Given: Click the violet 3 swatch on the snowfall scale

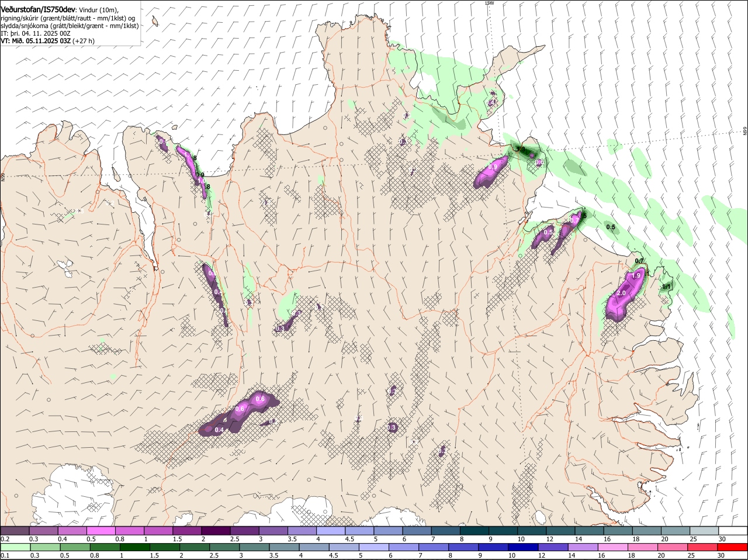Looking at the screenshot, I should [272, 530].
